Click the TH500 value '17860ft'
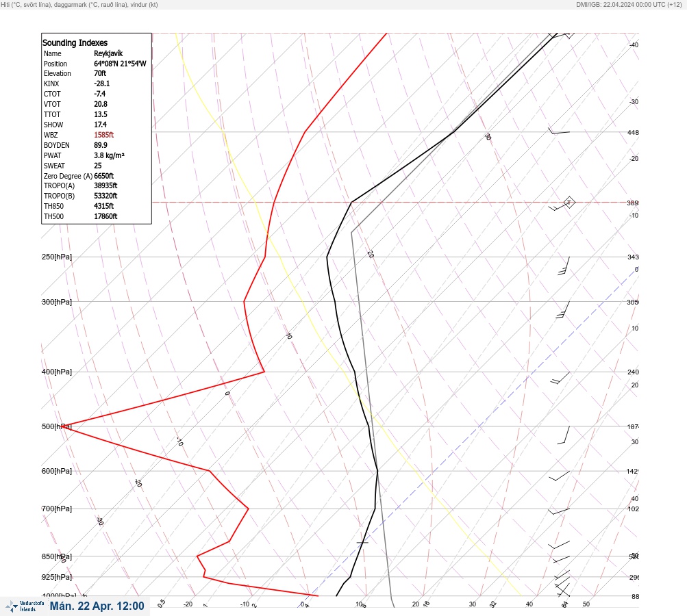This screenshot has width=687, height=616. [105, 216]
